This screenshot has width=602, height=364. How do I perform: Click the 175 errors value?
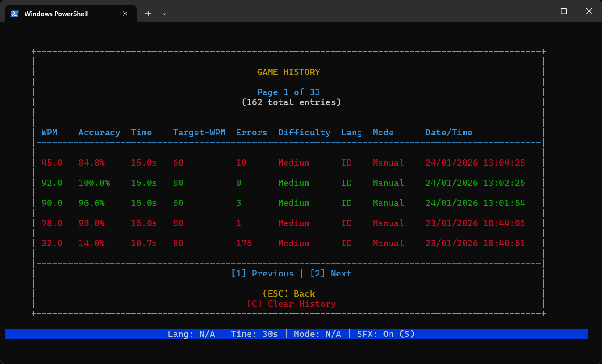point(244,243)
